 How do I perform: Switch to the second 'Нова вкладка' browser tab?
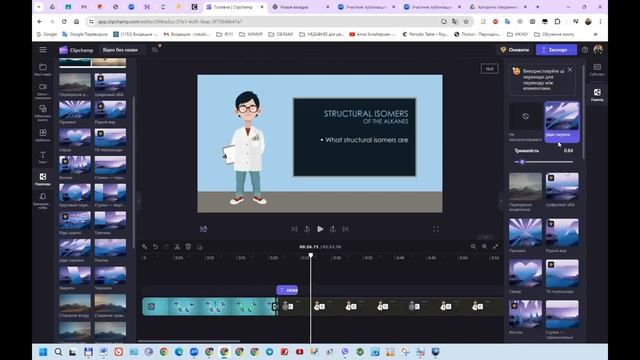(x=300, y=7)
